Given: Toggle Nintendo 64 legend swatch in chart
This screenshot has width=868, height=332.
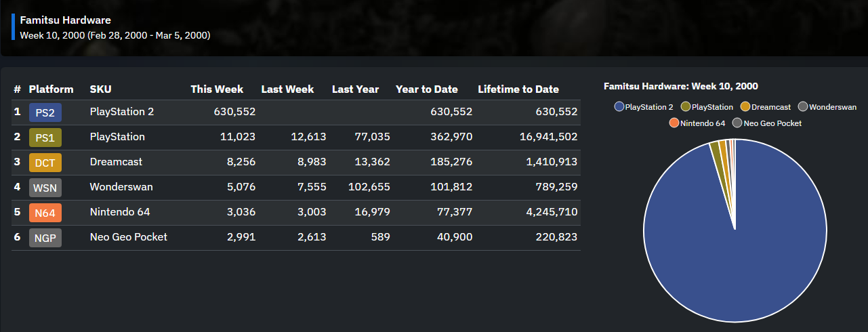Looking at the screenshot, I should tap(674, 123).
